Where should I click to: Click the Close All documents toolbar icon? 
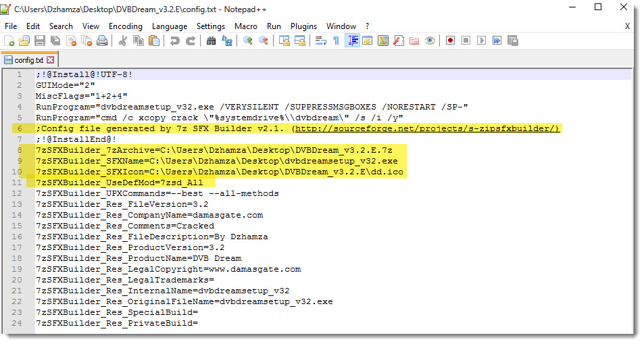pos(86,41)
